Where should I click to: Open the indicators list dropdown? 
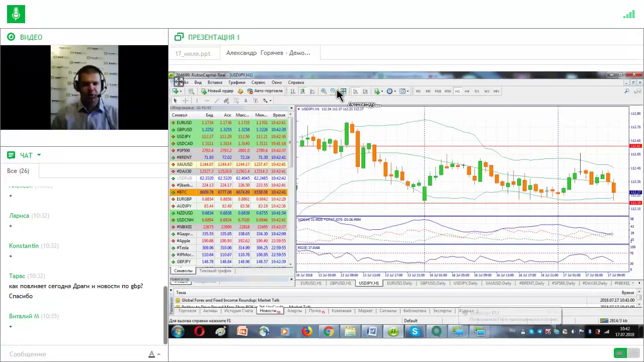(x=382, y=91)
